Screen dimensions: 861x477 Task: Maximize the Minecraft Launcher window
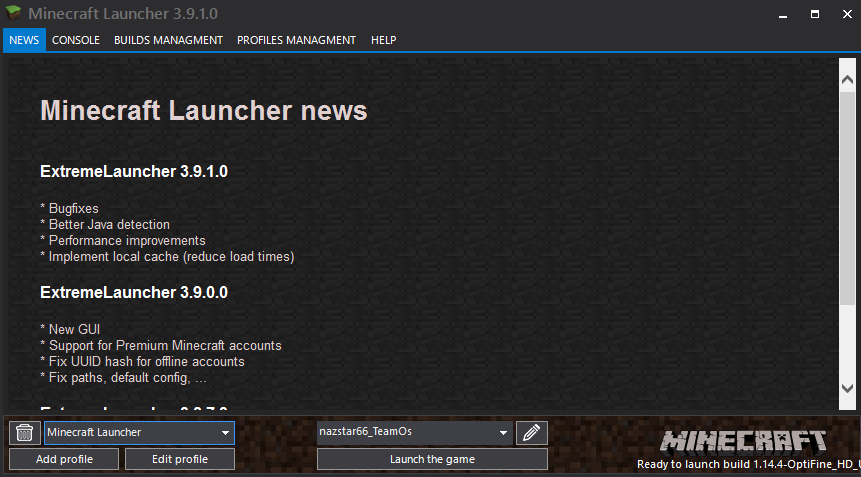(x=815, y=14)
